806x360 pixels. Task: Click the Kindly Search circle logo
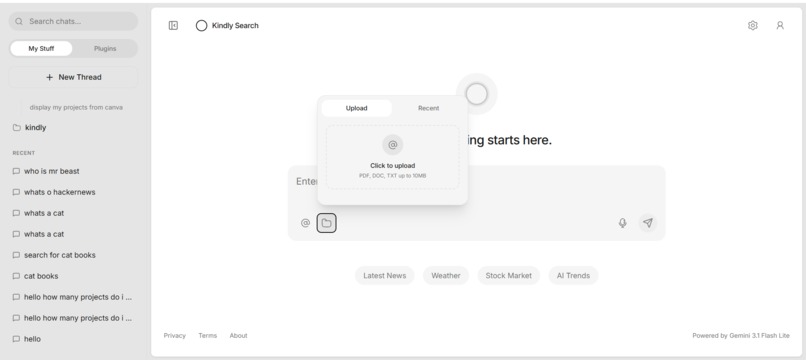(x=202, y=25)
